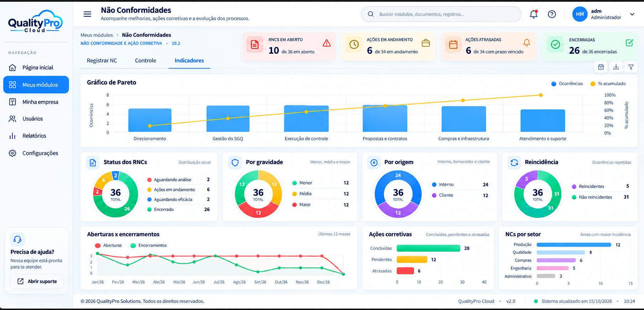The height and width of the screenshot is (310, 644).
Task: Toggle Encerramentos series legend
Action: pyautogui.click(x=149, y=246)
